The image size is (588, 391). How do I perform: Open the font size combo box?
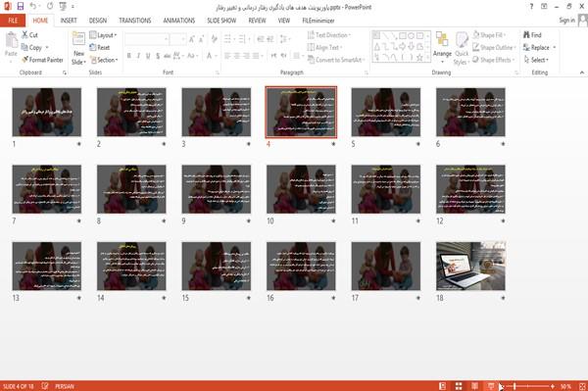177,39
